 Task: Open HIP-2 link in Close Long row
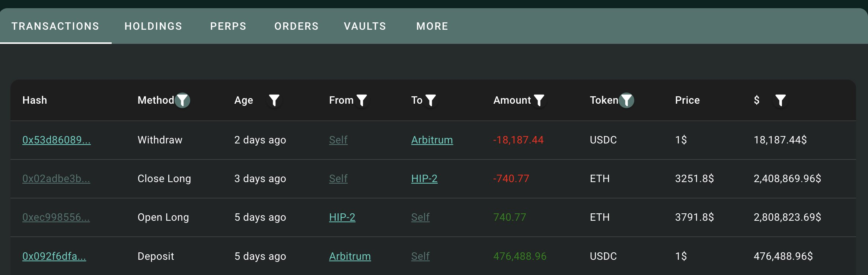coord(424,179)
